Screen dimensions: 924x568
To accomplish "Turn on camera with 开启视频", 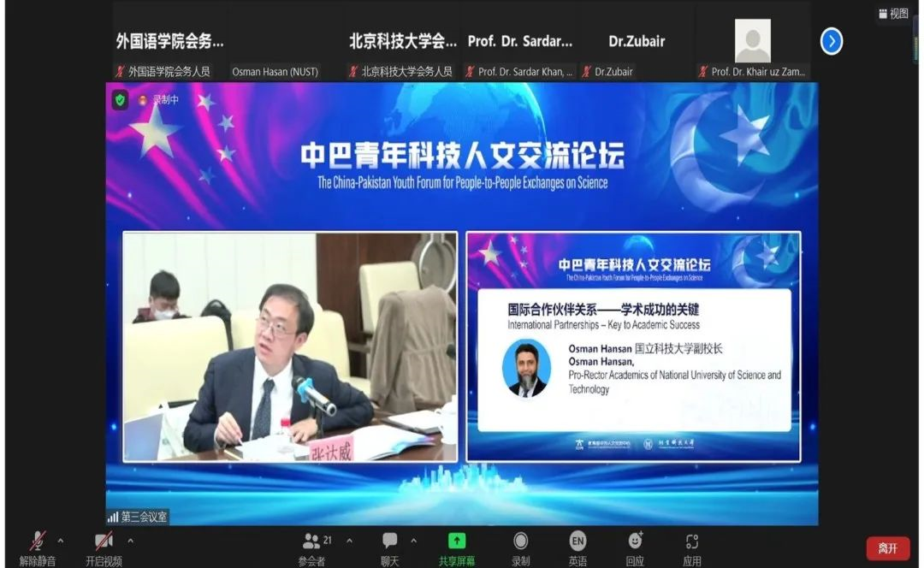I will coord(104,542).
